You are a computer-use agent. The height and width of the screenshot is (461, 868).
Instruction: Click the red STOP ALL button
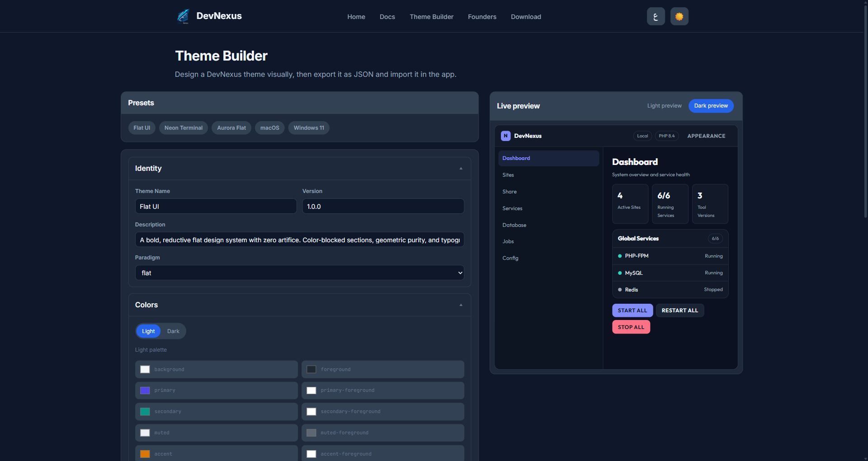tap(631, 327)
